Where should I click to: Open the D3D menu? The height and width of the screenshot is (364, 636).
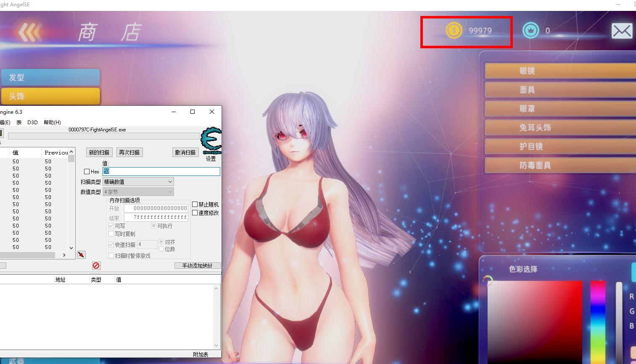coord(32,123)
